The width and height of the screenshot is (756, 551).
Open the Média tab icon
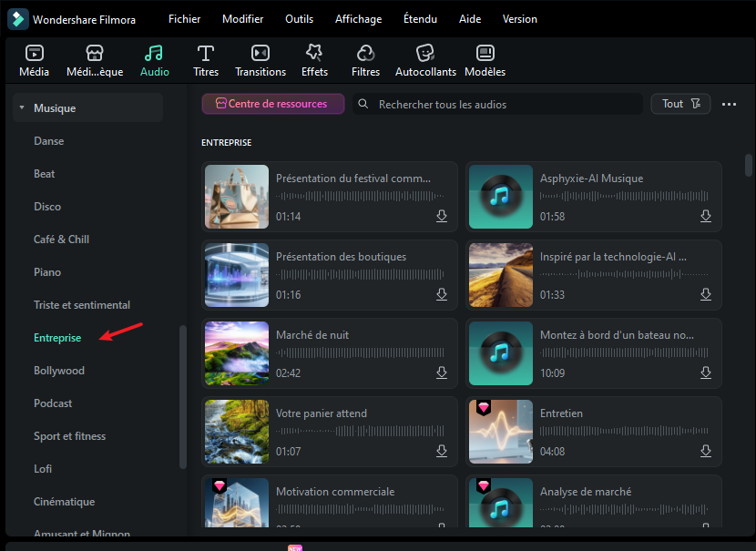34,54
